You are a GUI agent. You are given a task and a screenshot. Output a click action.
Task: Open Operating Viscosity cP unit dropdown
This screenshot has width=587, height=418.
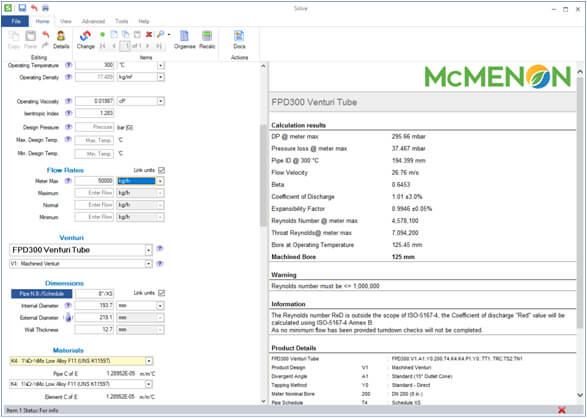pos(161,101)
